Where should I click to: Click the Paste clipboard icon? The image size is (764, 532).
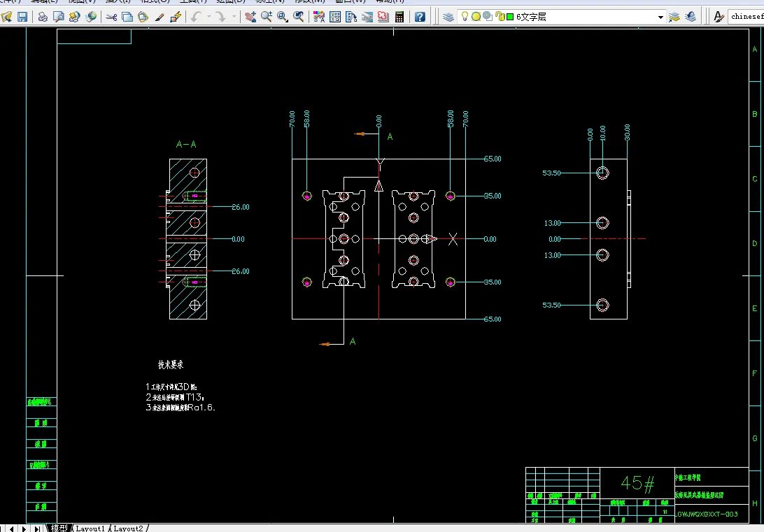click(143, 17)
